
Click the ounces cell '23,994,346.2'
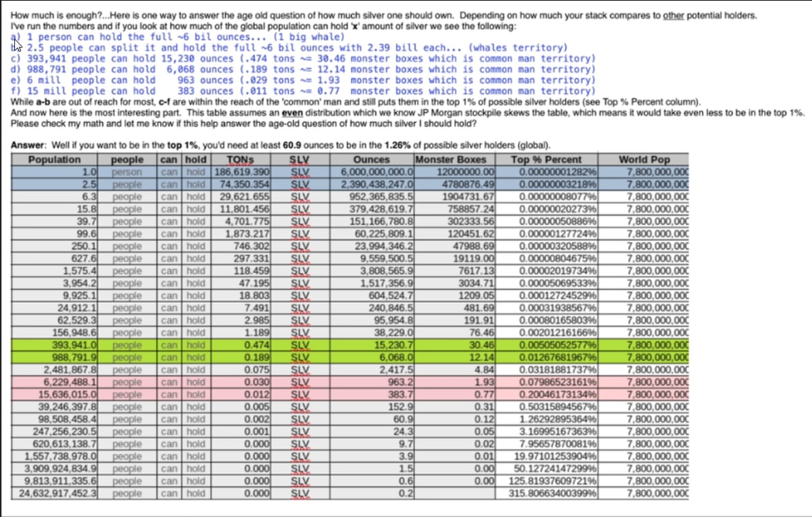372,246
